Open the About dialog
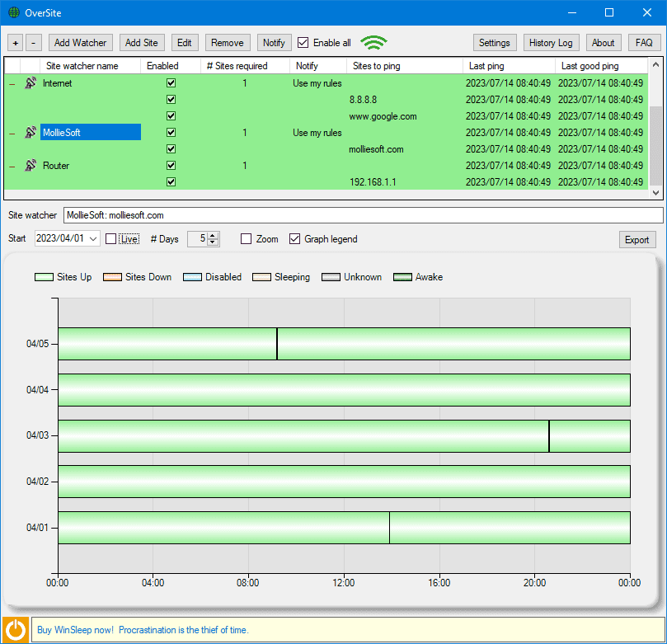667x644 pixels. tap(604, 43)
